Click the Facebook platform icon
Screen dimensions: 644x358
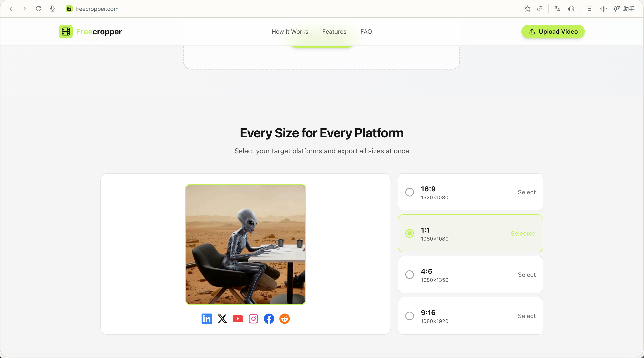click(269, 319)
